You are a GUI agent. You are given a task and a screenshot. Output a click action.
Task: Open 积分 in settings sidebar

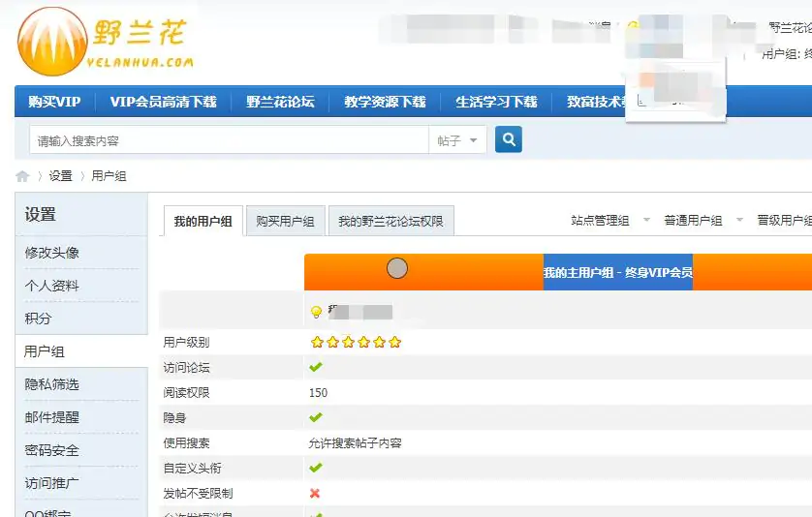click(x=38, y=319)
